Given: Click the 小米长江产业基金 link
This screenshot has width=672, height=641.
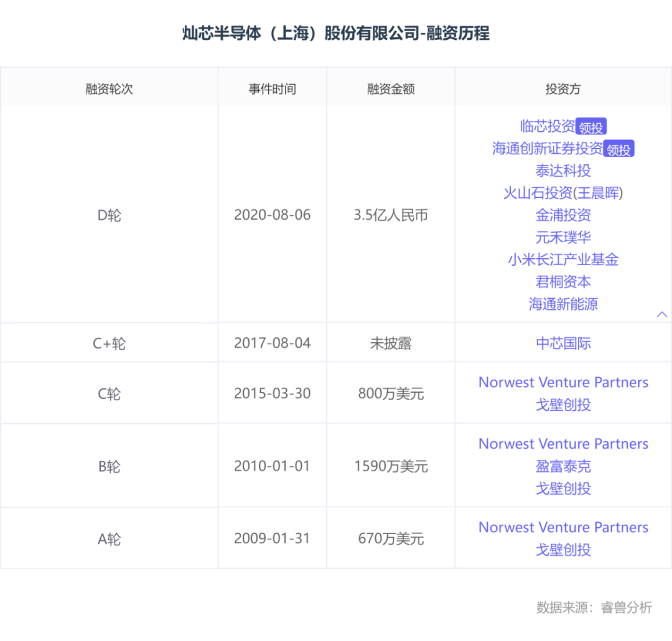Looking at the screenshot, I should point(562,260).
